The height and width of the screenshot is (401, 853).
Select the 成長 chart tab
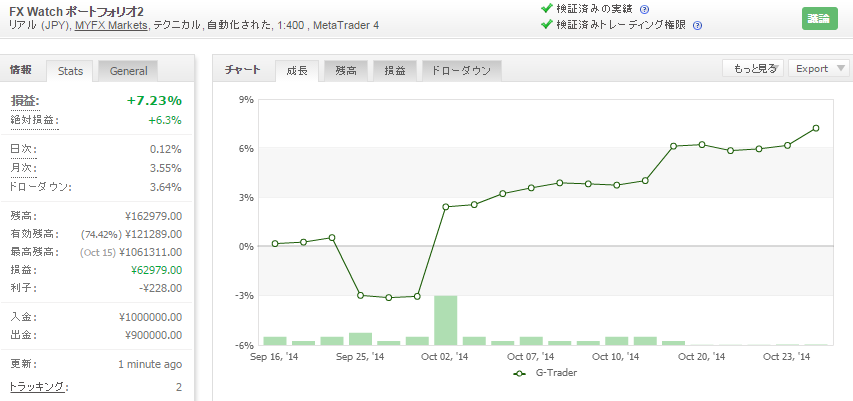pos(297,70)
